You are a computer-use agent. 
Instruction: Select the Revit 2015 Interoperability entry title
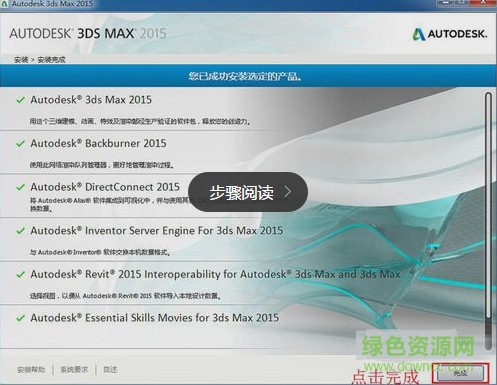[215, 274]
